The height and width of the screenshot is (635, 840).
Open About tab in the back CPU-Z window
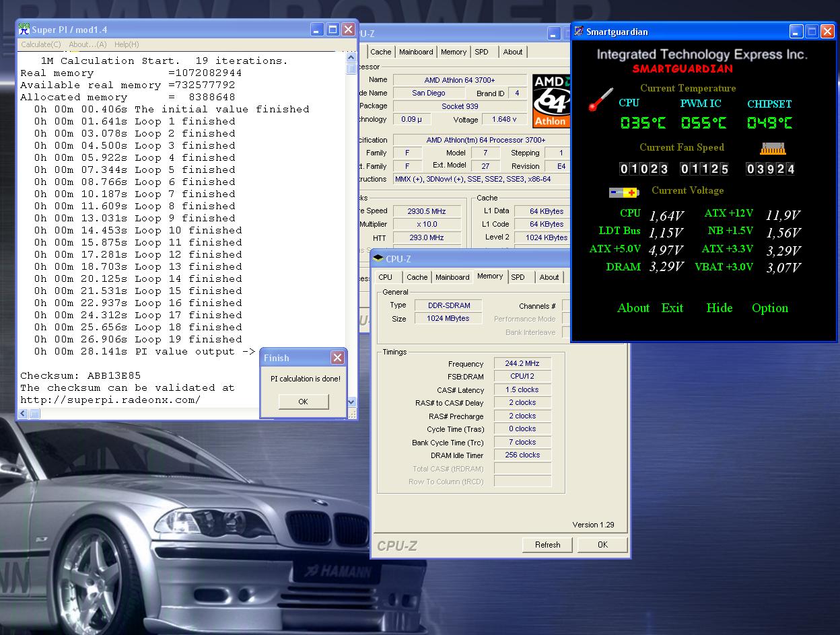(x=513, y=52)
